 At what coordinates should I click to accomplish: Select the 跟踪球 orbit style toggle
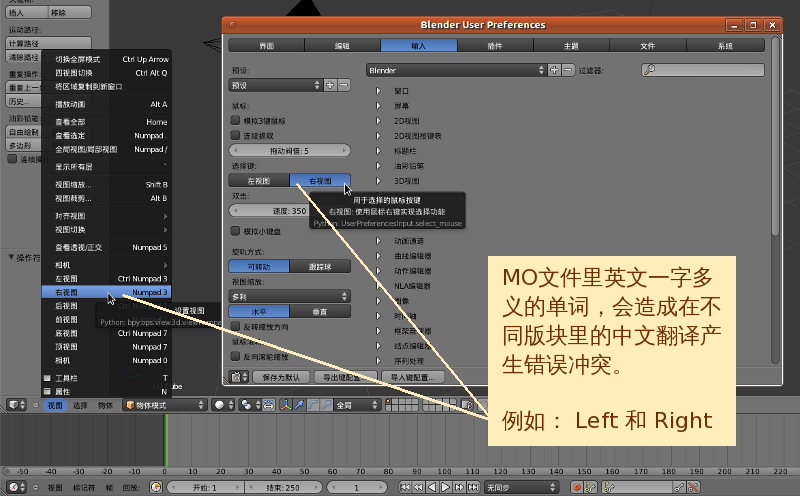(x=320, y=266)
